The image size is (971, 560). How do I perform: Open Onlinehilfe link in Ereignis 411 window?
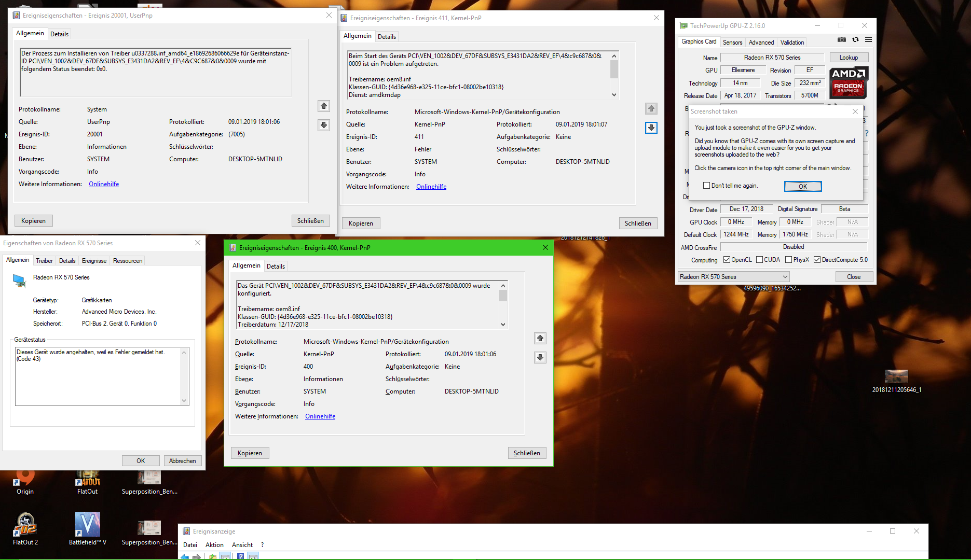431,187
